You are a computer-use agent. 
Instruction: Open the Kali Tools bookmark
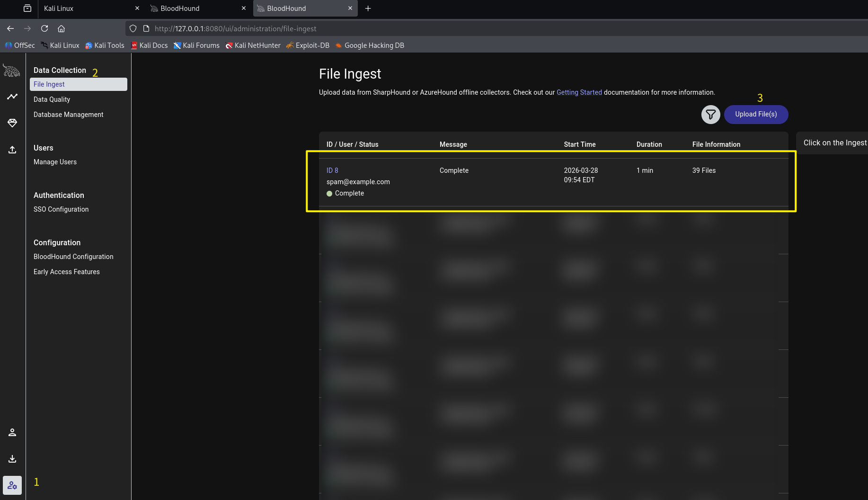click(x=105, y=45)
